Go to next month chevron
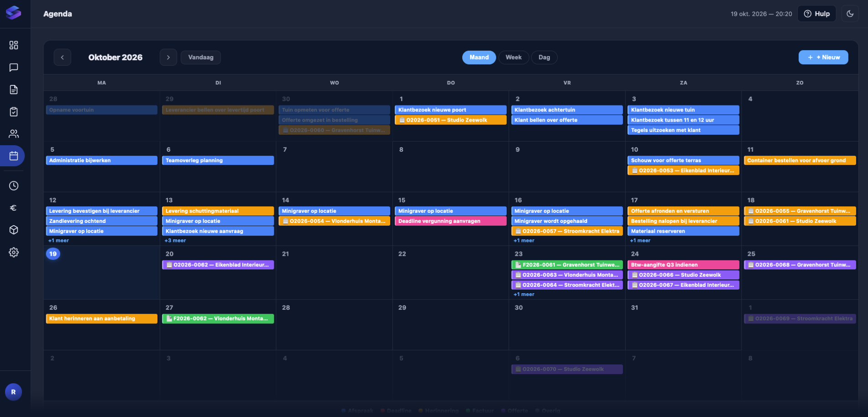The image size is (868, 417). click(x=168, y=58)
